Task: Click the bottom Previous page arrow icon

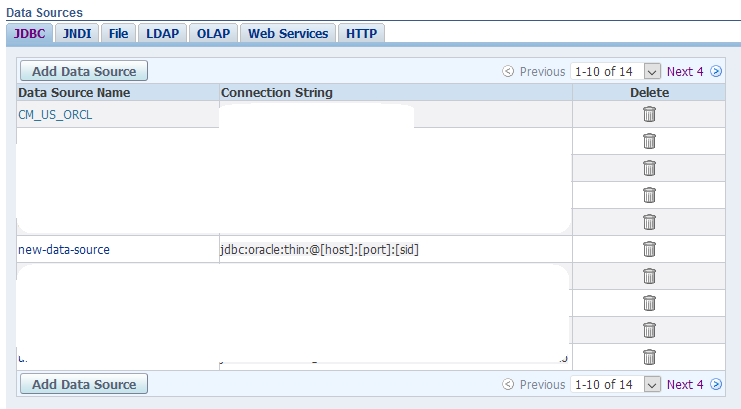Action: [508, 384]
